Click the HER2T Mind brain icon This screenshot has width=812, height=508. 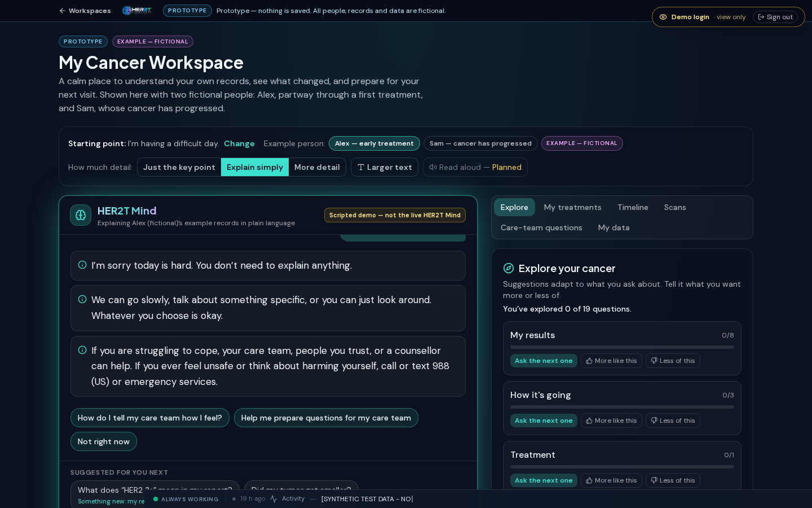click(x=81, y=215)
